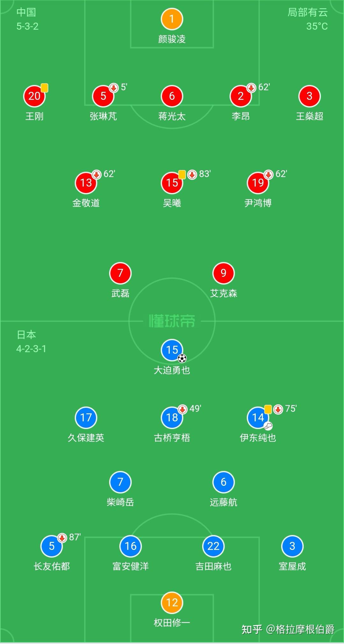Click 长友佑都's 87' substitution icon
344x644 pixels.
point(62,538)
